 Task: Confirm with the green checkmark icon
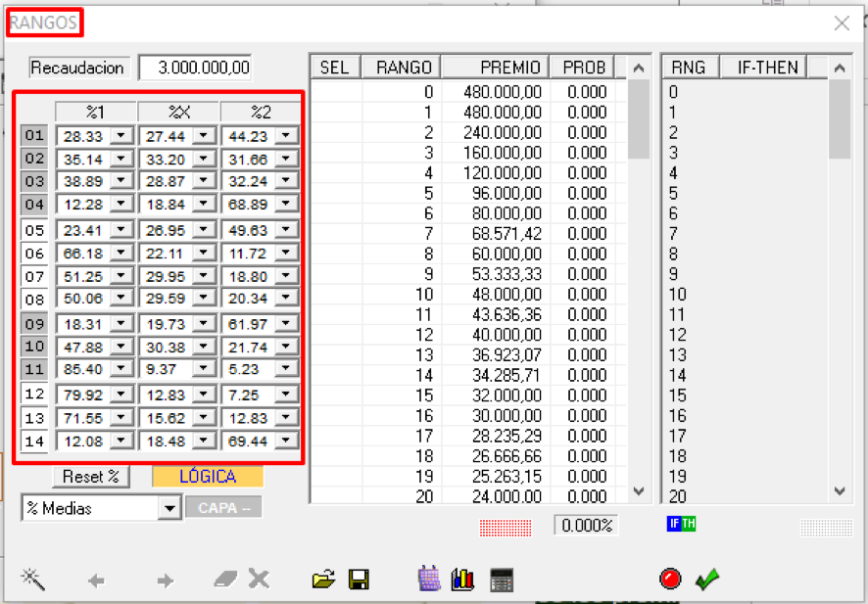(x=706, y=580)
